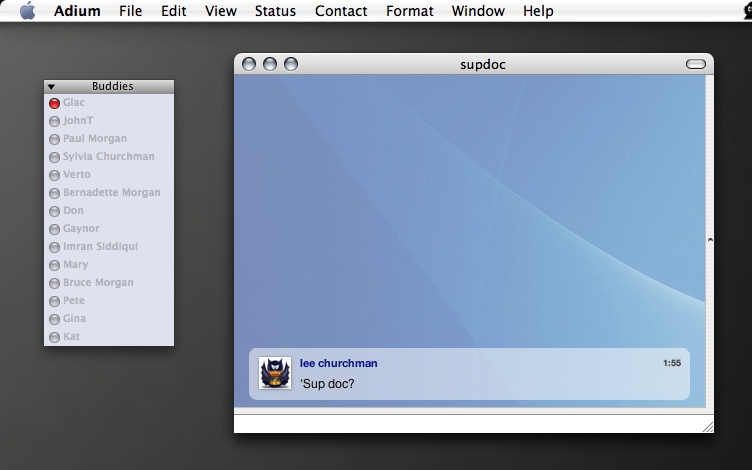The width and height of the screenshot is (752, 470).
Task: Click the status icon beside Bernadette Morgan
Action: pyautogui.click(x=54, y=193)
